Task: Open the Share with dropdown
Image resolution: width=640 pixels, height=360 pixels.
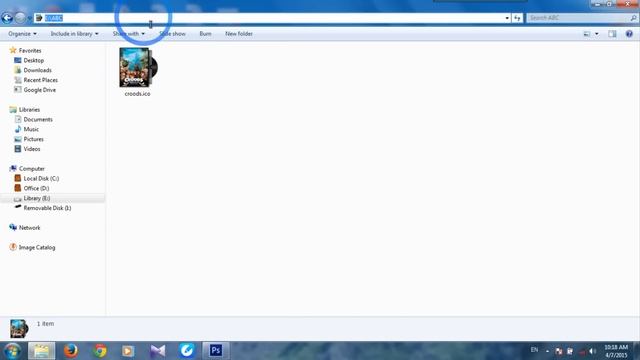Action: [x=129, y=34]
